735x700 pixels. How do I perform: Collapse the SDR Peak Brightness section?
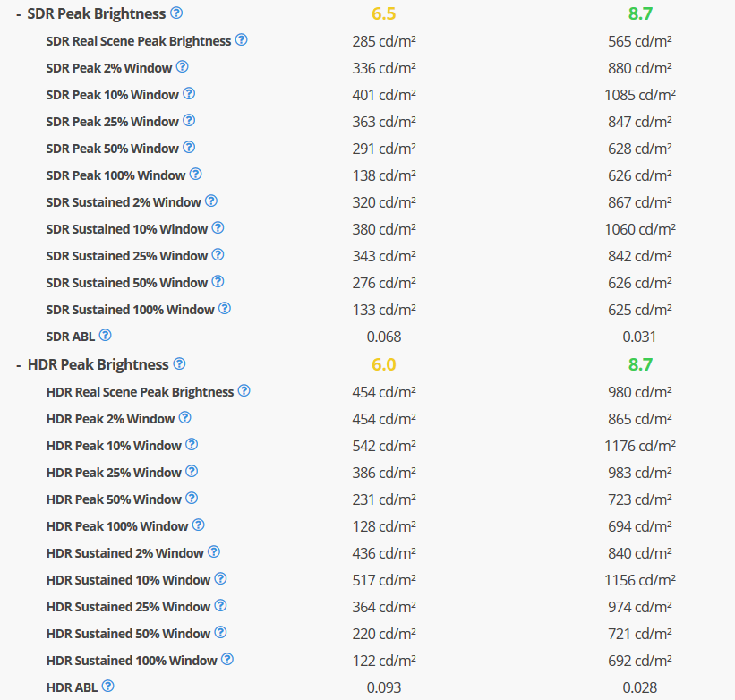coord(18,14)
